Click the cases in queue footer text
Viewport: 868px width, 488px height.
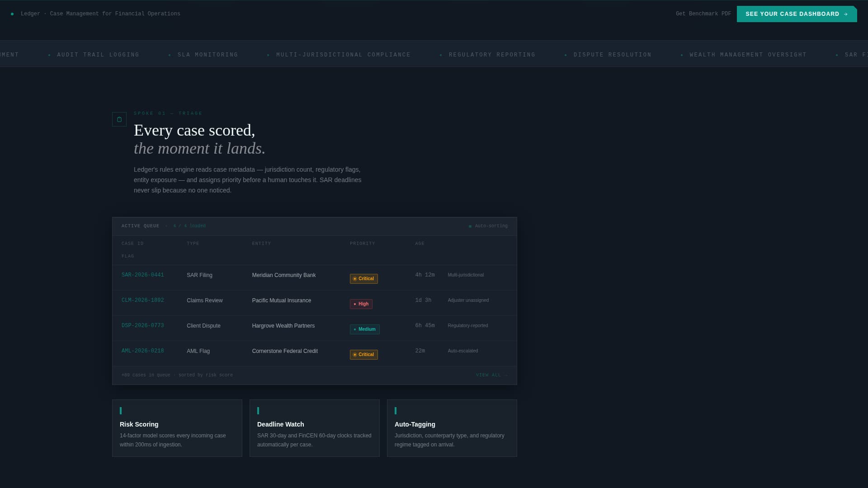177,375
